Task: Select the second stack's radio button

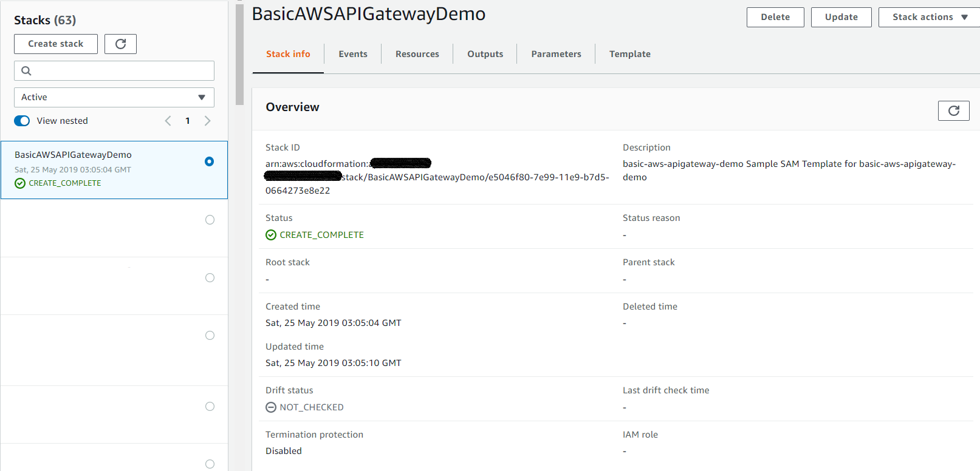Action: pyautogui.click(x=210, y=220)
